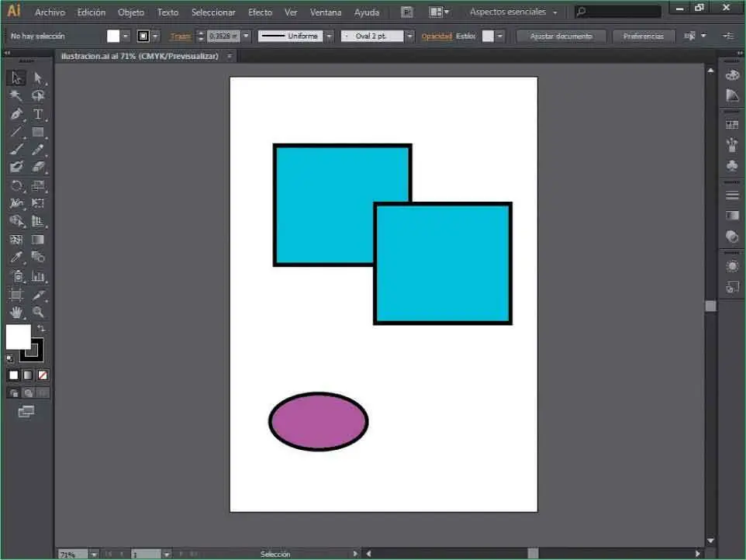Open the Color panel icon
Screen dimensions: 746x560
[733, 75]
